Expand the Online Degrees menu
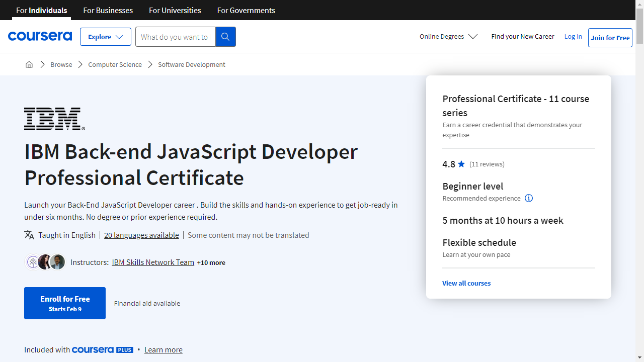Screen dimensions: 644x362 point(448,37)
